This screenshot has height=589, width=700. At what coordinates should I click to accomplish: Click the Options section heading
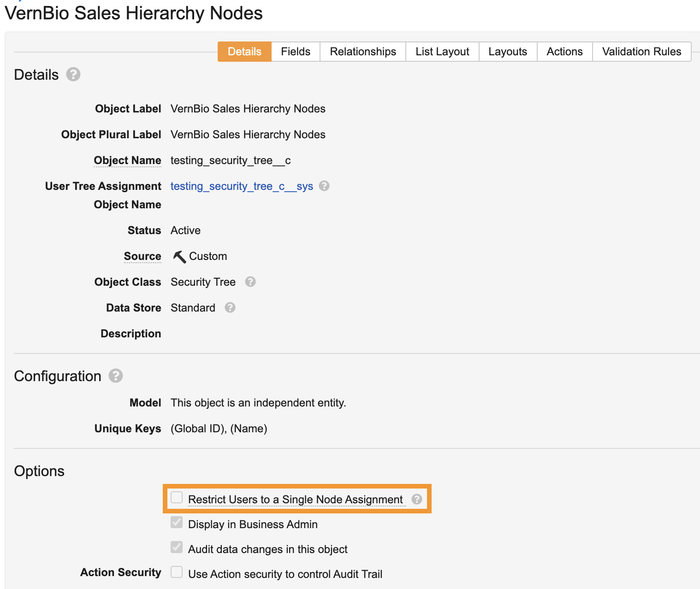(39, 471)
